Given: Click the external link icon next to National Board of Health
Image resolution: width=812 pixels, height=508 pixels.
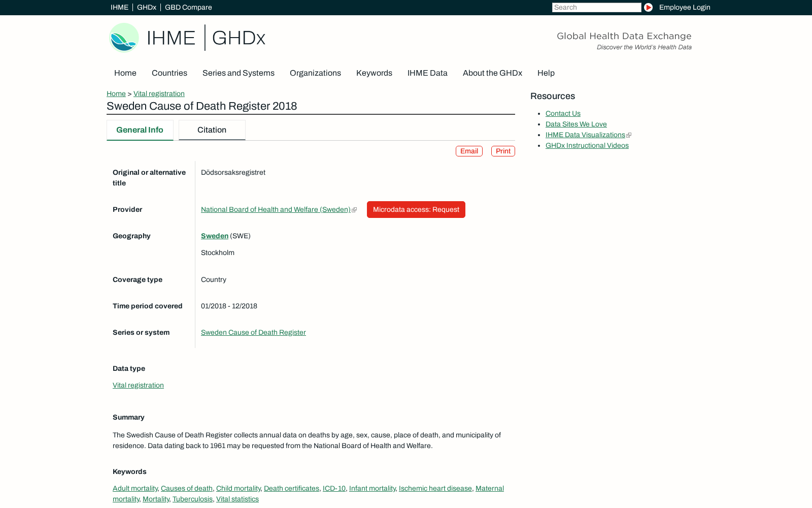Looking at the screenshot, I should [x=354, y=210].
